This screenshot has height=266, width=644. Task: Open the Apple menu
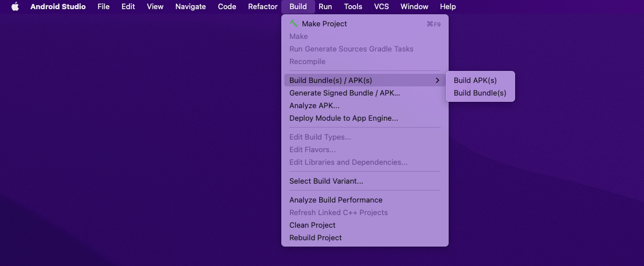(x=15, y=6)
